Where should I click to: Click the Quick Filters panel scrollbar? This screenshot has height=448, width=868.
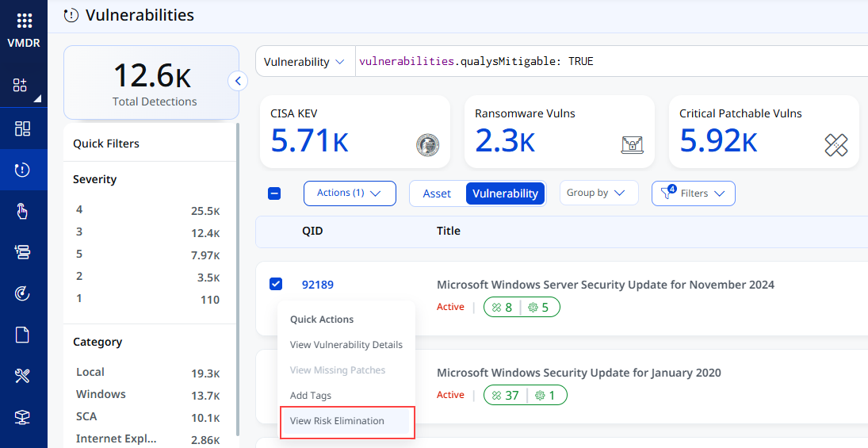point(238,279)
